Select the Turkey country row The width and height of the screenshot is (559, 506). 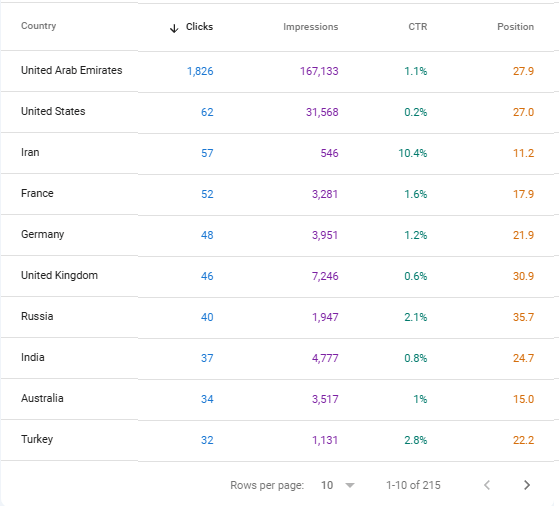click(x=280, y=440)
